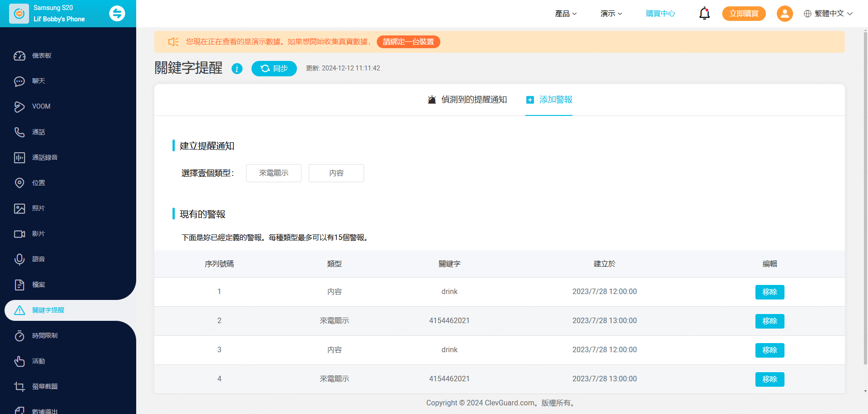Click number 4154462021 in row 2

(x=449, y=321)
